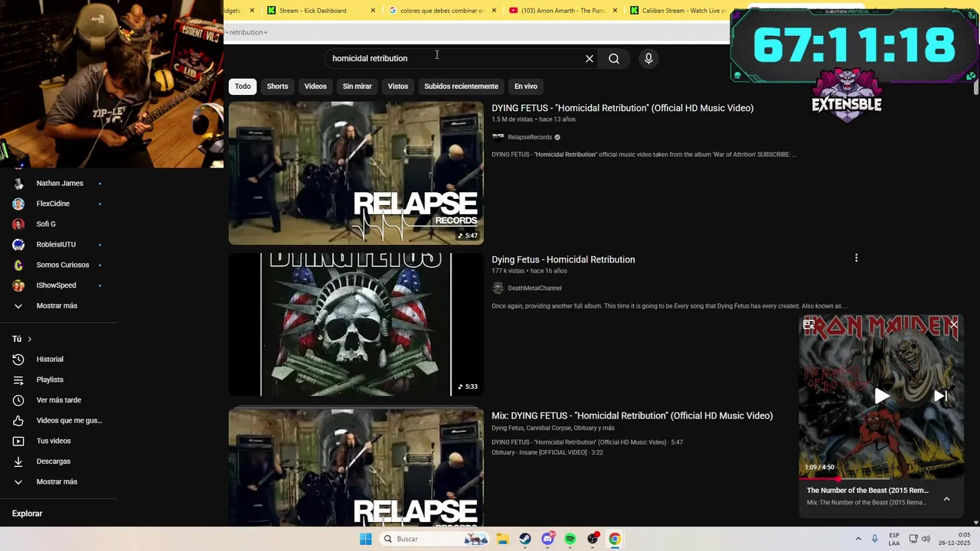
Task: Open volume control in system tray
Action: 926,539
